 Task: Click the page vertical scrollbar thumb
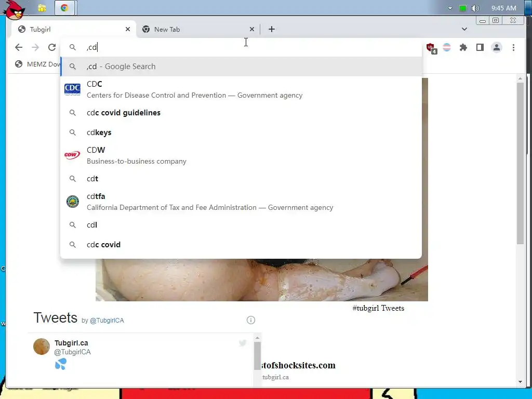tap(520, 163)
